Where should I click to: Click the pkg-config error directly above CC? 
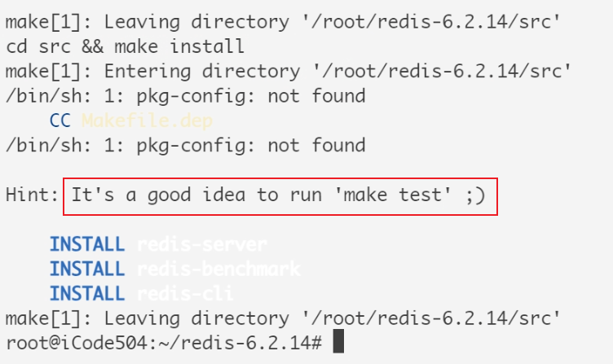coord(185,96)
